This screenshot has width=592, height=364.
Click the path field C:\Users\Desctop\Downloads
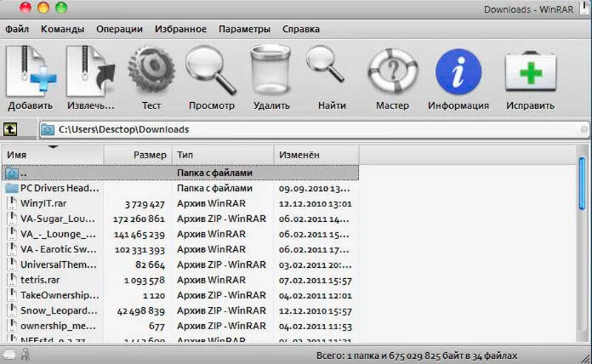pyautogui.click(x=296, y=129)
